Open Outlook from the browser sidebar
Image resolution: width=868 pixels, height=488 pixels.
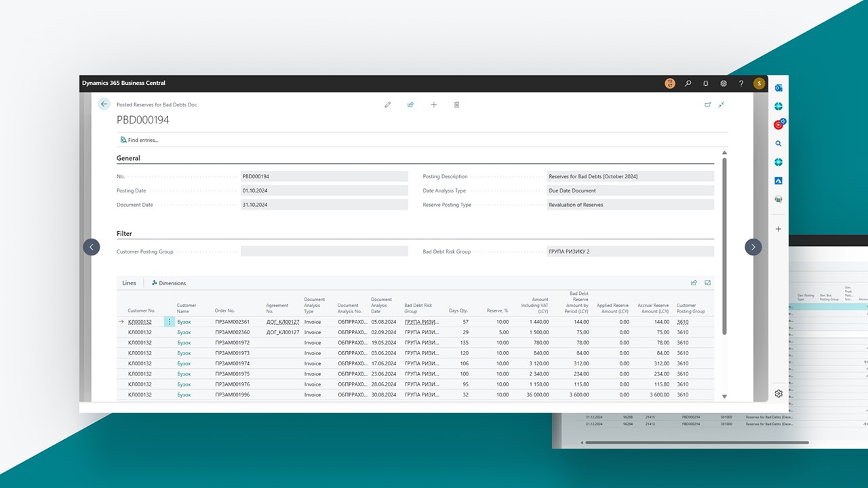[x=778, y=88]
